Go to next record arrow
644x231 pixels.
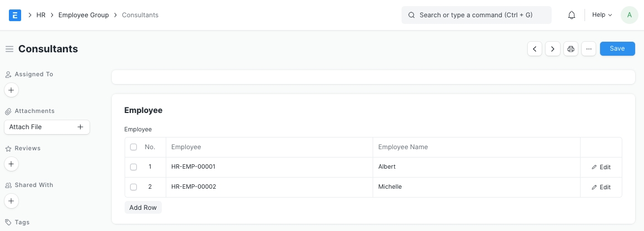552,49
